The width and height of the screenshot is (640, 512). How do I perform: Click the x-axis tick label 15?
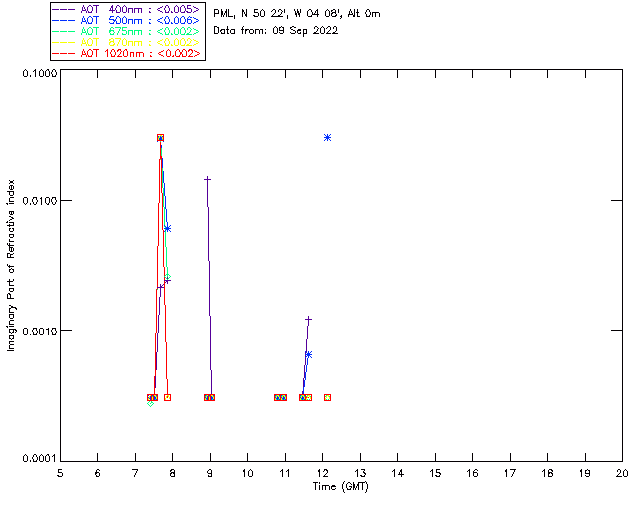[435, 473]
